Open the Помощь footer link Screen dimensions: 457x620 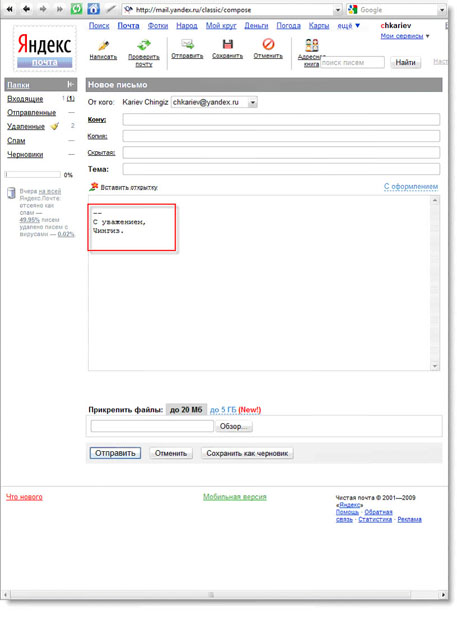347,512
